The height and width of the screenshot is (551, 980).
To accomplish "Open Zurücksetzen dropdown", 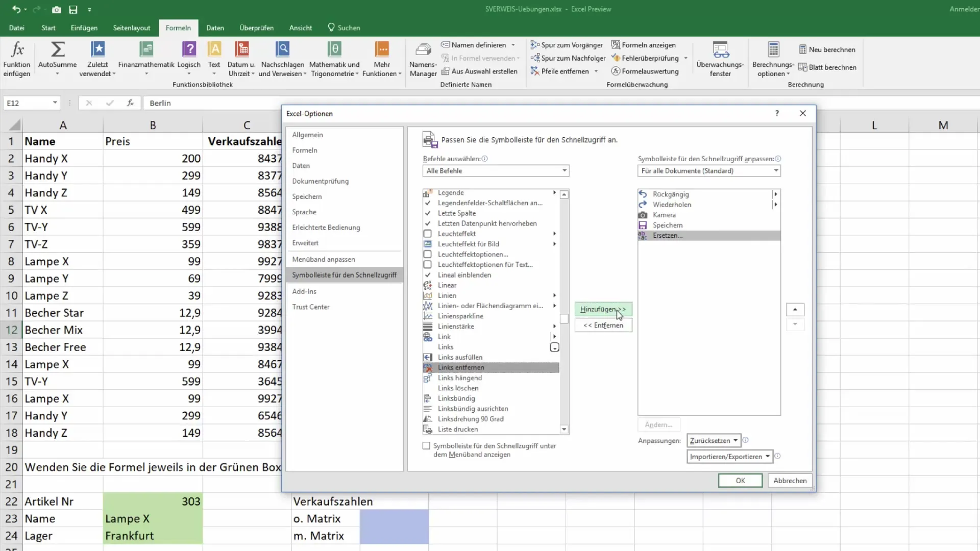I will tap(714, 441).
